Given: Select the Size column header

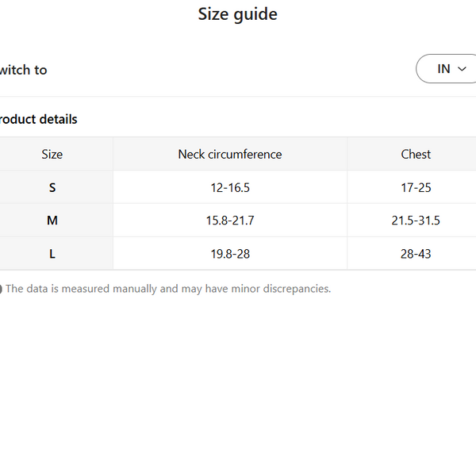Looking at the screenshot, I should point(52,154).
